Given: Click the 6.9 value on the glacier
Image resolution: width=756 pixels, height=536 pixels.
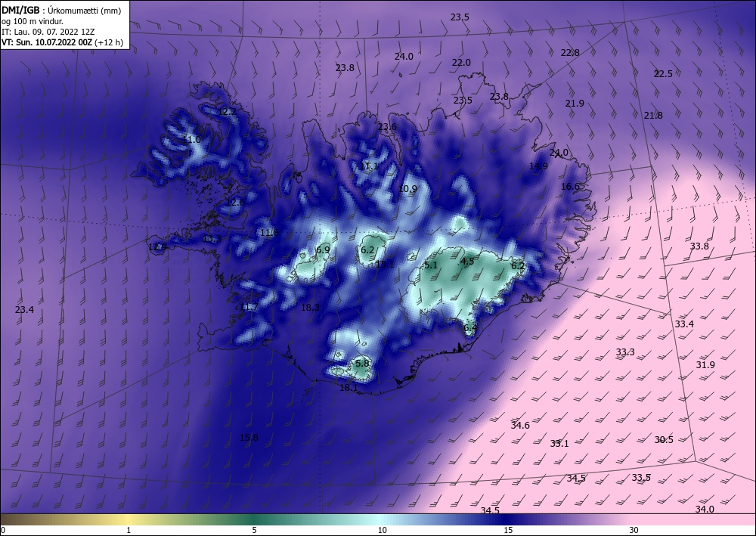Looking at the screenshot, I should point(323,249).
